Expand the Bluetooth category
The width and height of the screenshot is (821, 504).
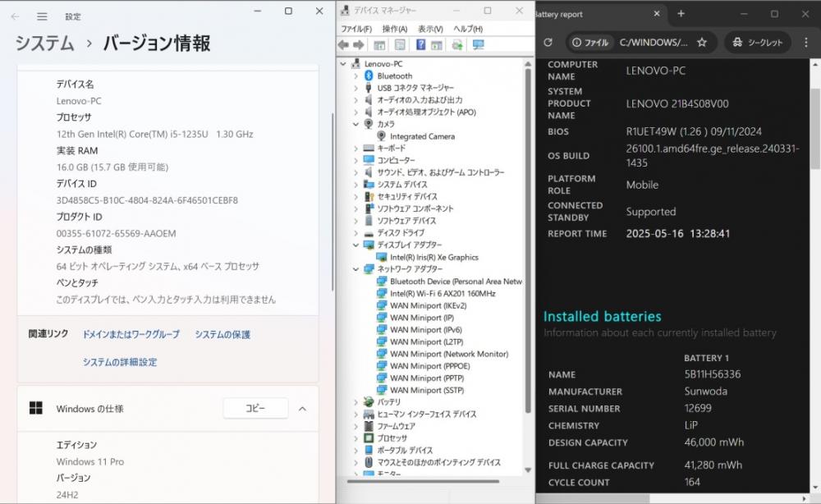(356, 76)
